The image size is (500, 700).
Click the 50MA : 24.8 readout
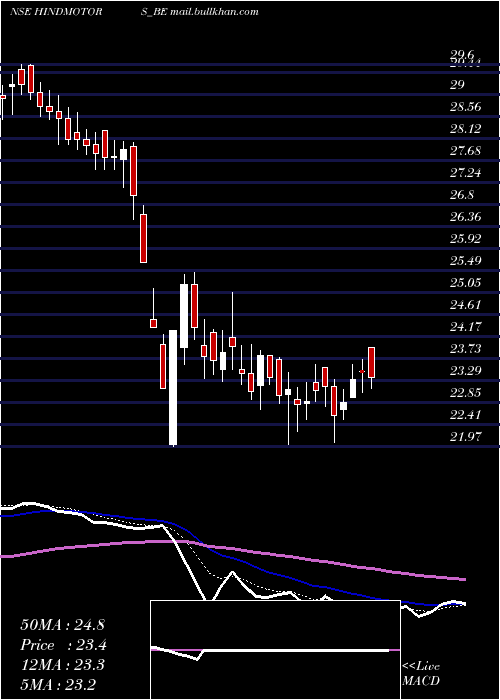62,625
